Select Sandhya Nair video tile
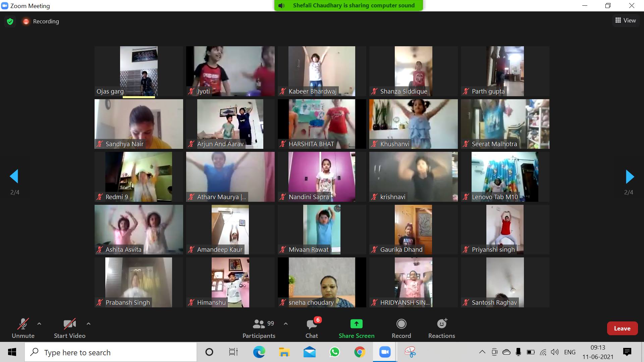This screenshot has width=644, height=362. tap(139, 124)
